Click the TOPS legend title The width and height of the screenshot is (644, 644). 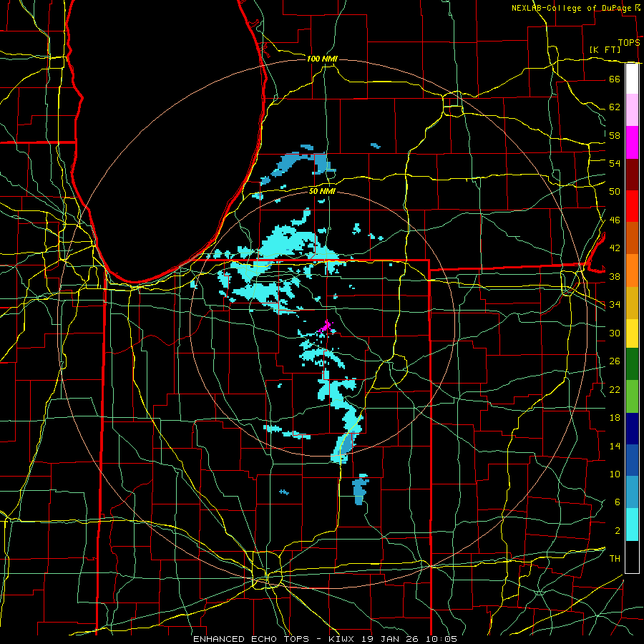pos(629,42)
